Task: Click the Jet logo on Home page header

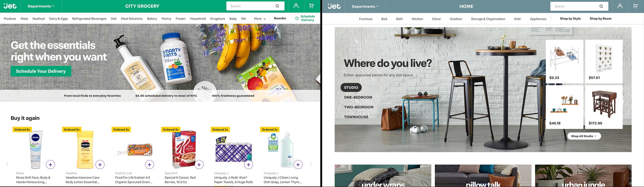Action: click(334, 6)
